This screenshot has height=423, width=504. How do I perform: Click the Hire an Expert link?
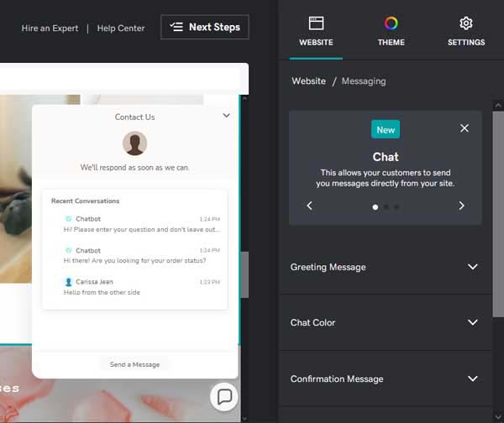50,28
